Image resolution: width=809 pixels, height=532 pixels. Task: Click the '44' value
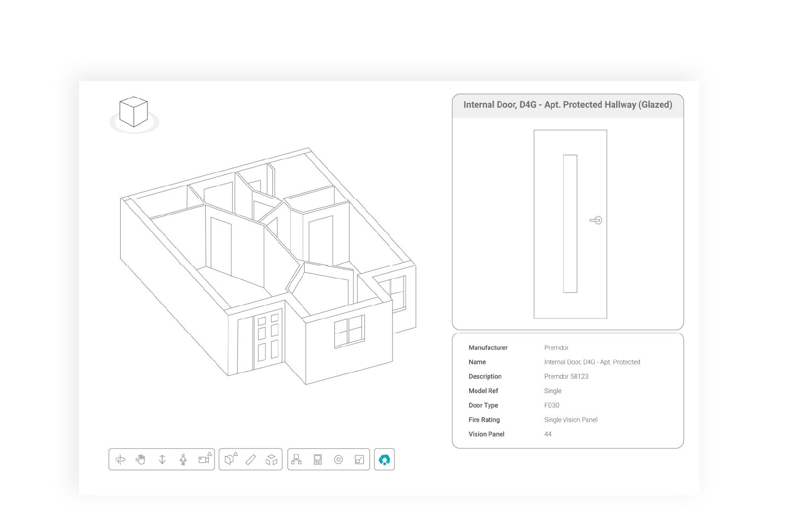coord(548,434)
